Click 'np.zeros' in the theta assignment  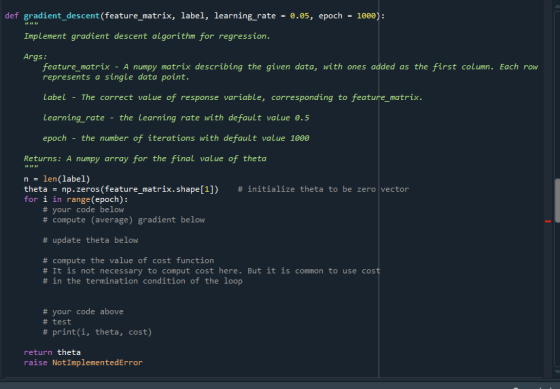(80, 189)
